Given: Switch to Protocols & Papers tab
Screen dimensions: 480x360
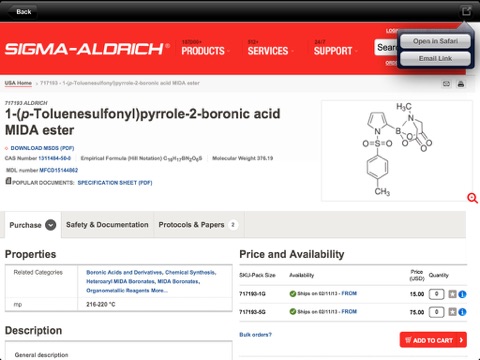Looking at the screenshot, I should click(x=199, y=225).
